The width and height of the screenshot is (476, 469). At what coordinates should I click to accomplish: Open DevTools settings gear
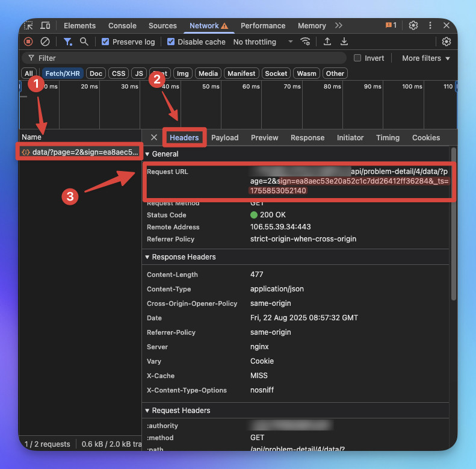pos(413,25)
